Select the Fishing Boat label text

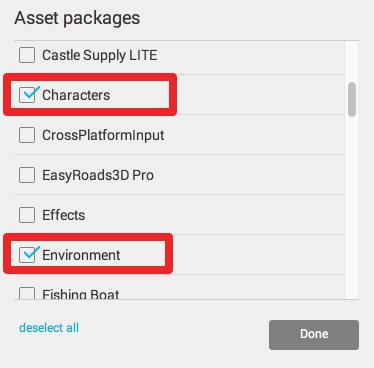(x=81, y=294)
